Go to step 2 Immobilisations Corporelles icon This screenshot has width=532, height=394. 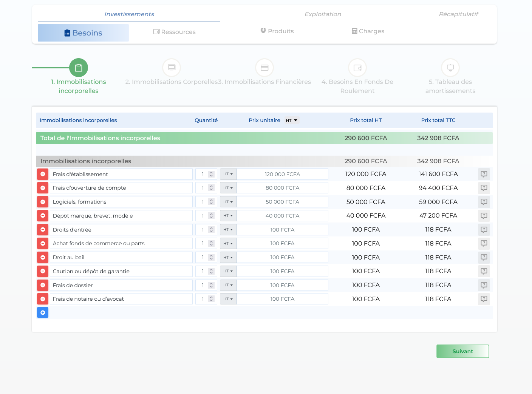(172, 68)
